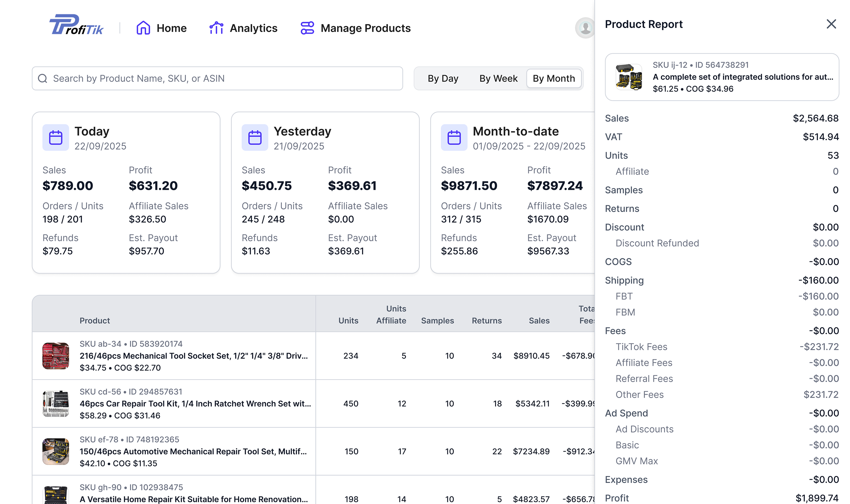Click the Product Report product thumbnail
This screenshot has width=850, height=504.
click(629, 77)
